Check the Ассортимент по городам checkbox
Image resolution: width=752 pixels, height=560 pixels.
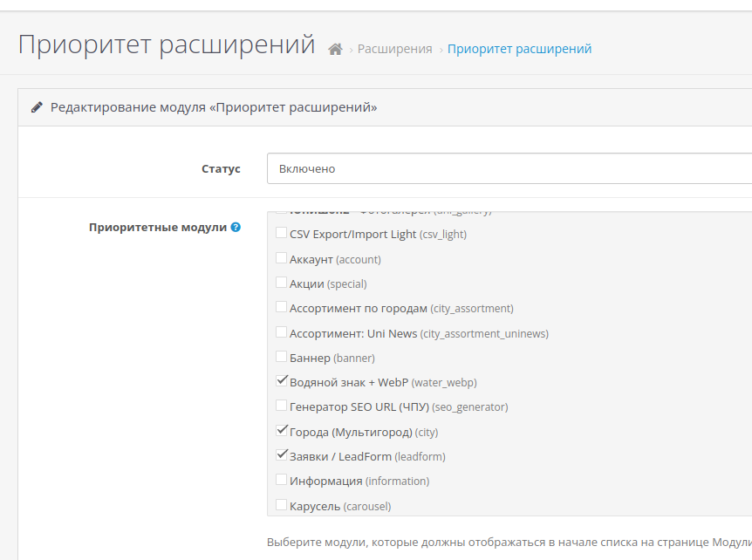coord(282,307)
